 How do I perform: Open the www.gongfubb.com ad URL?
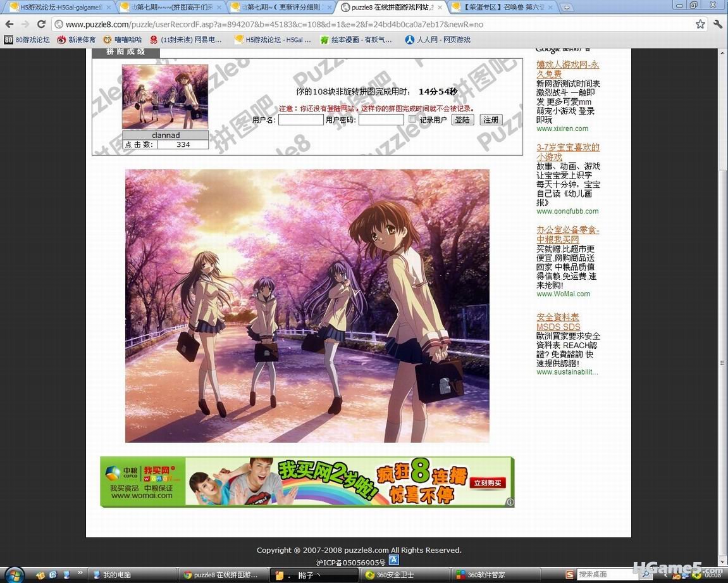tap(567, 211)
